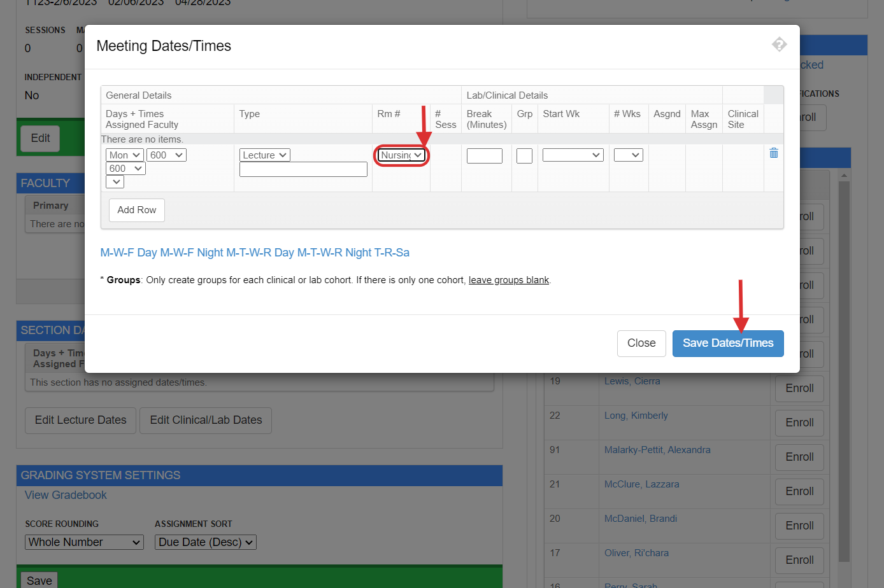Click the Grp input box
This screenshot has height=588, width=884.
[524, 156]
